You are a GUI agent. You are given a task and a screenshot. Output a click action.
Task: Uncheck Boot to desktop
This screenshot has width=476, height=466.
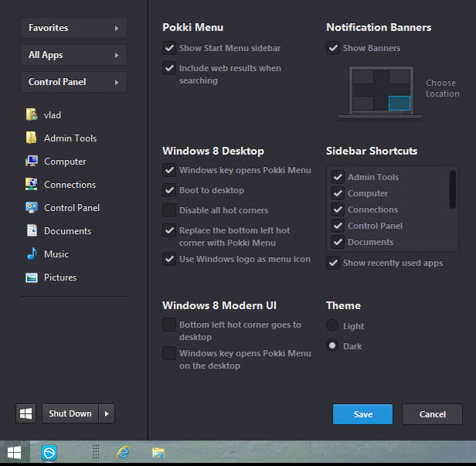169,190
